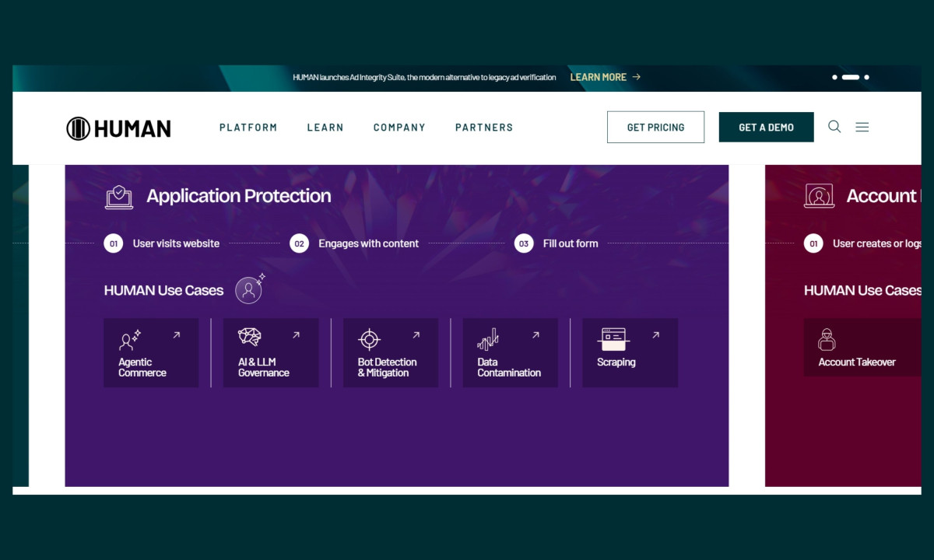Click the Application Protection laptop shield icon

[x=119, y=197]
